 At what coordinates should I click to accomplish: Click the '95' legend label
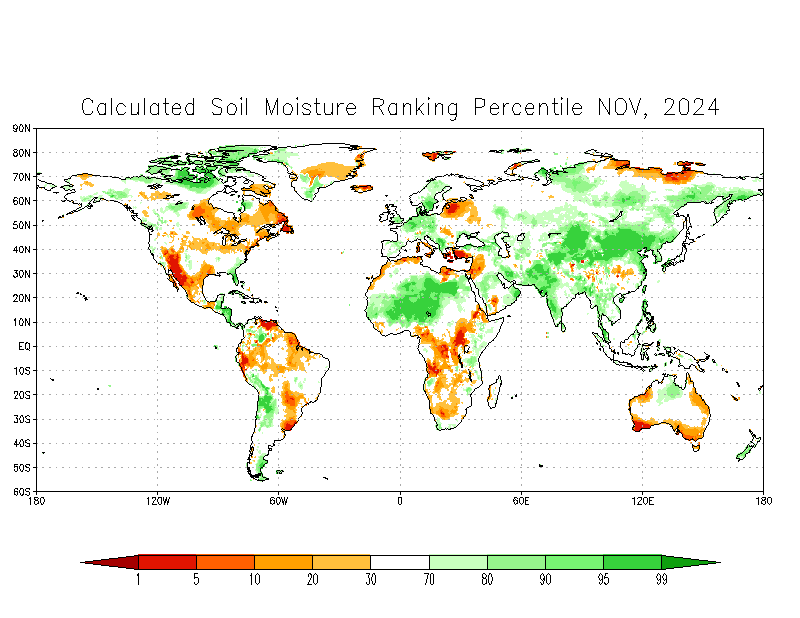[x=604, y=580]
